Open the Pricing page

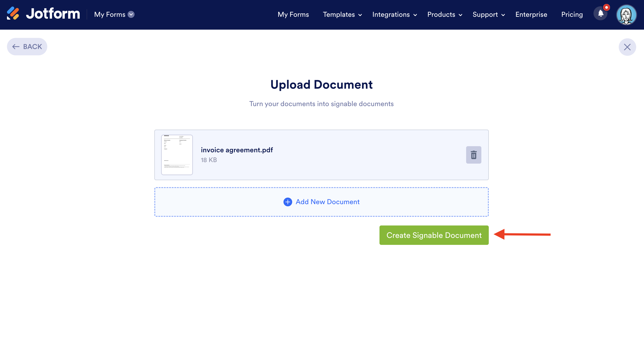pos(572,15)
